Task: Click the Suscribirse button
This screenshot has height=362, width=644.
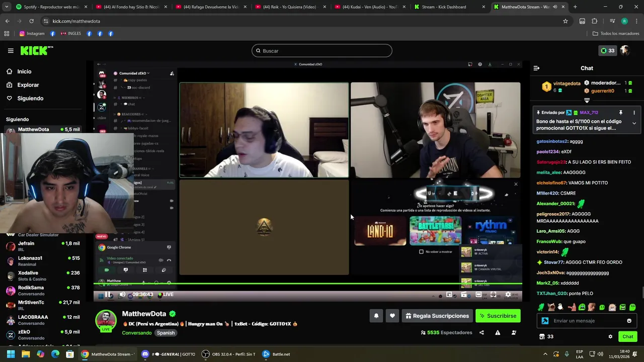Action: click(x=498, y=316)
